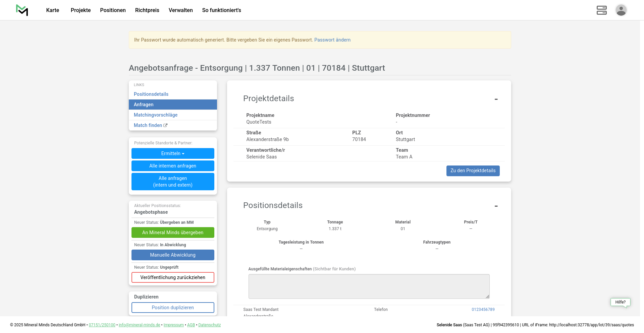The image size is (644, 333).
Task: Open the Ermitteln dropdown
Action: tap(173, 153)
